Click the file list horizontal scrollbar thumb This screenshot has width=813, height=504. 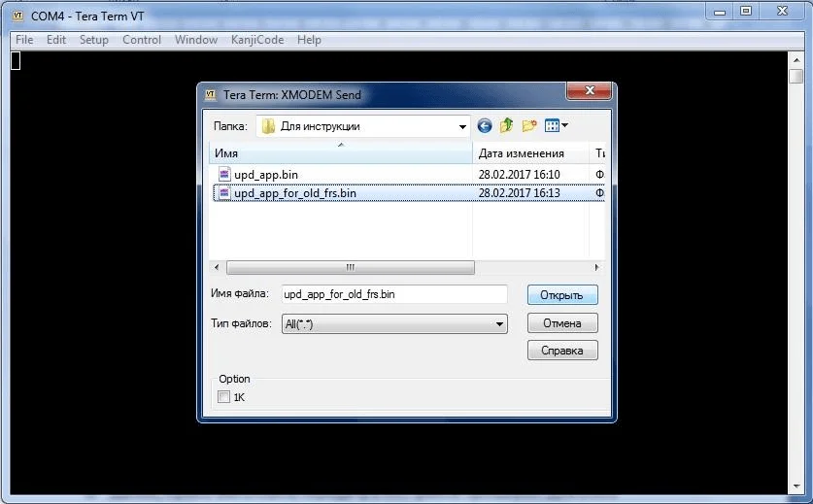click(x=351, y=268)
